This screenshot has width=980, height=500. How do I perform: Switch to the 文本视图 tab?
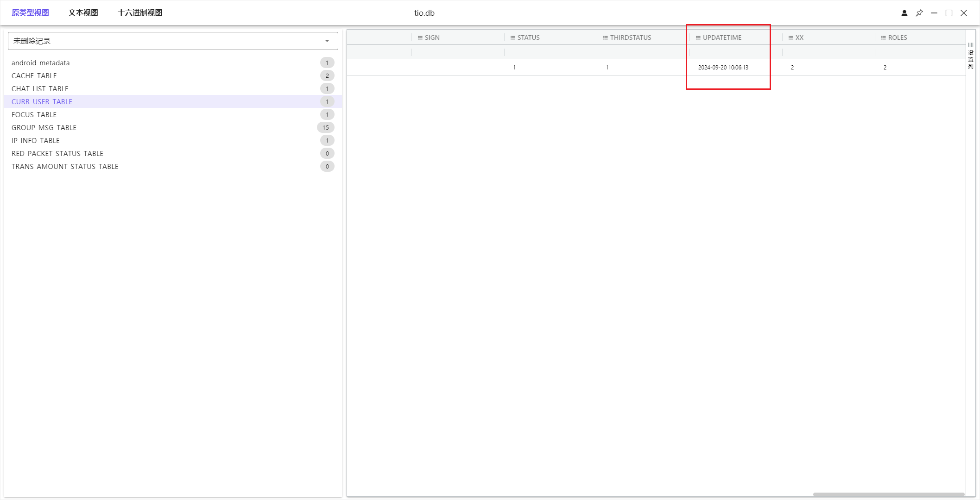(x=83, y=13)
